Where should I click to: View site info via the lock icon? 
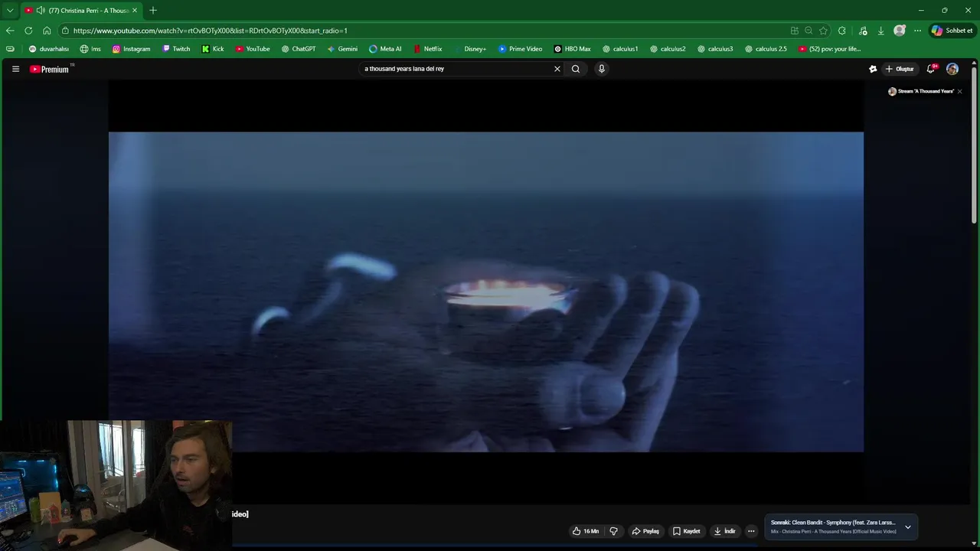(x=66, y=31)
